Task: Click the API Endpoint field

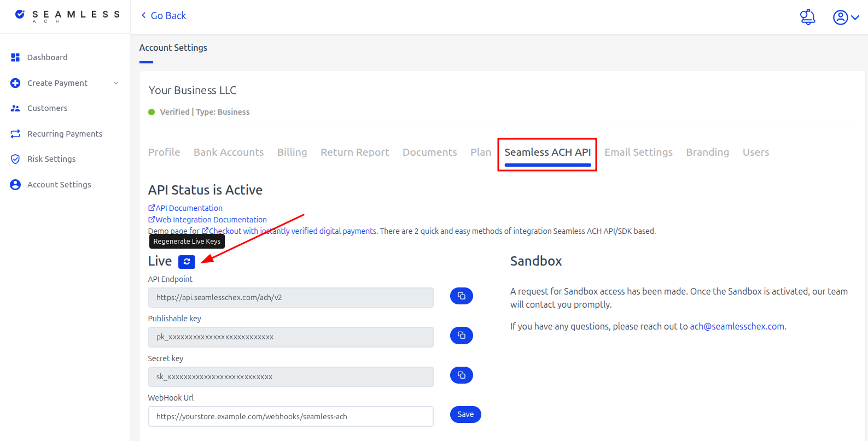Action: pos(291,298)
